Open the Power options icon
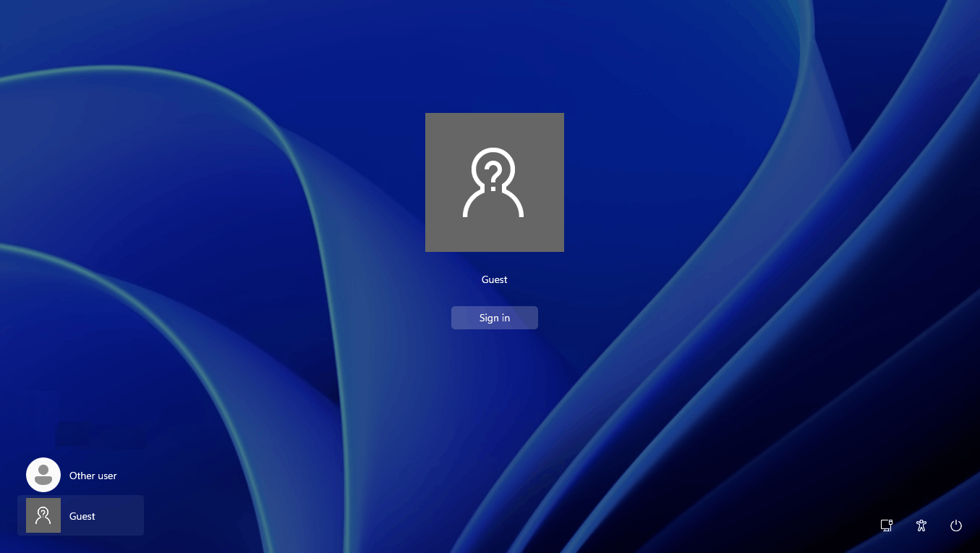Screen dimensions: 980x553 [956, 525]
